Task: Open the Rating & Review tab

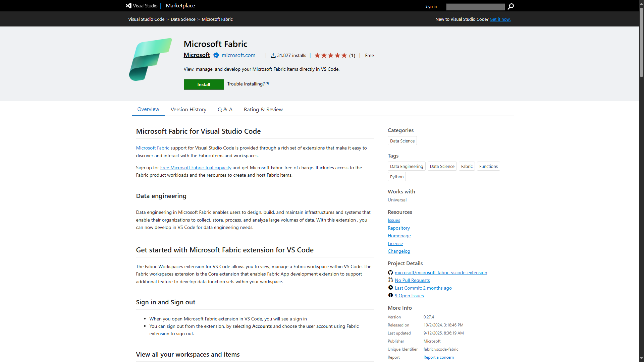Action: [x=263, y=110]
